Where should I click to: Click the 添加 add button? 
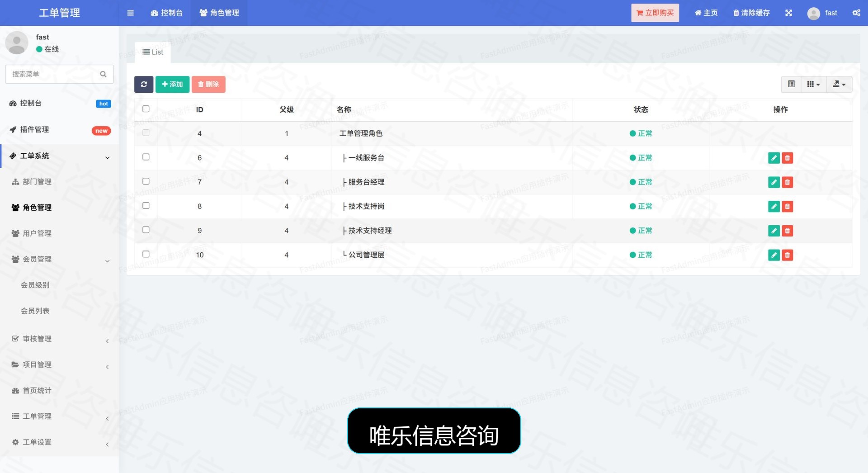pyautogui.click(x=172, y=84)
